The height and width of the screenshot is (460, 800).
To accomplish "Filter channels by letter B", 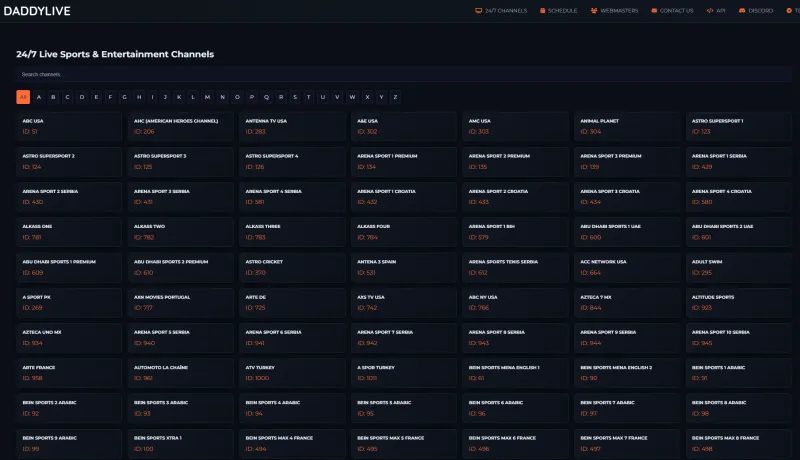I will (x=53, y=97).
